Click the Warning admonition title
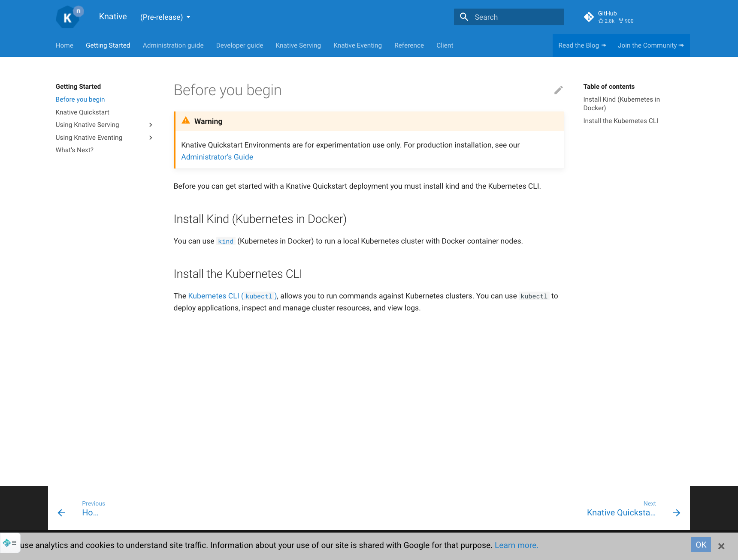This screenshot has height=560, width=738. (x=208, y=121)
